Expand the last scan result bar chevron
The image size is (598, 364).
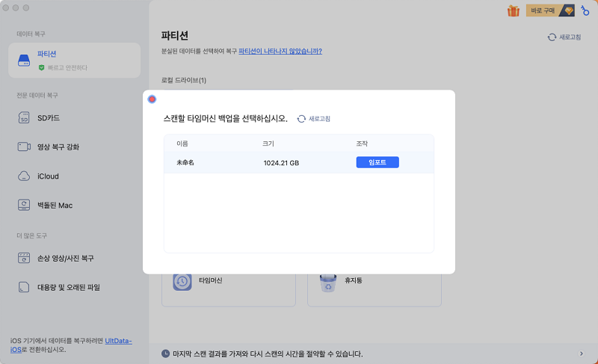[x=582, y=354]
